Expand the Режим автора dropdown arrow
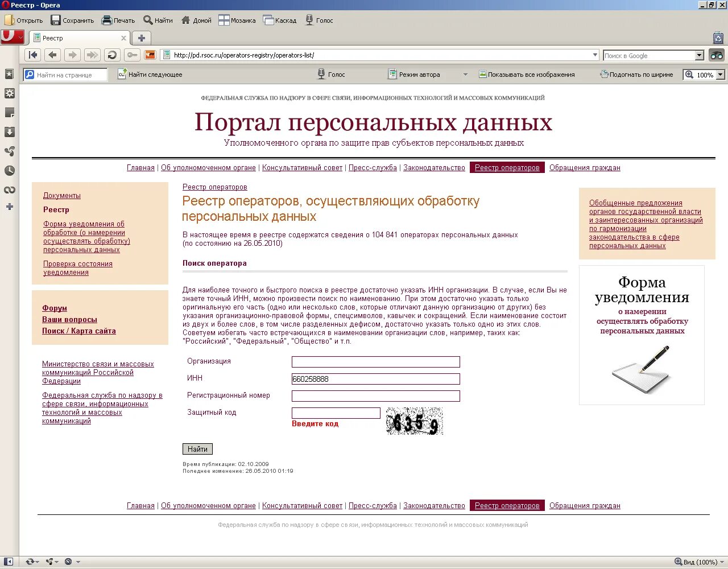The width and height of the screenshot is (728, 569). tap(465, 75)
